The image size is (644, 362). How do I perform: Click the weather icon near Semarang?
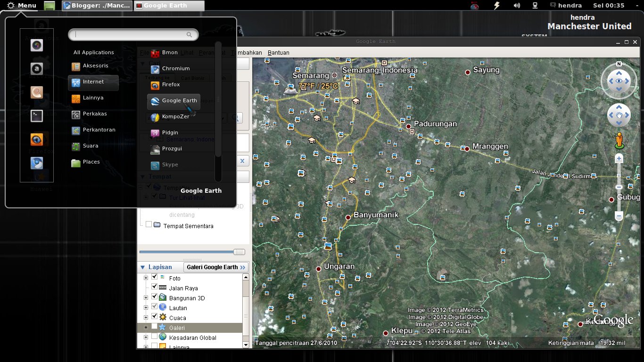[290, 90]
